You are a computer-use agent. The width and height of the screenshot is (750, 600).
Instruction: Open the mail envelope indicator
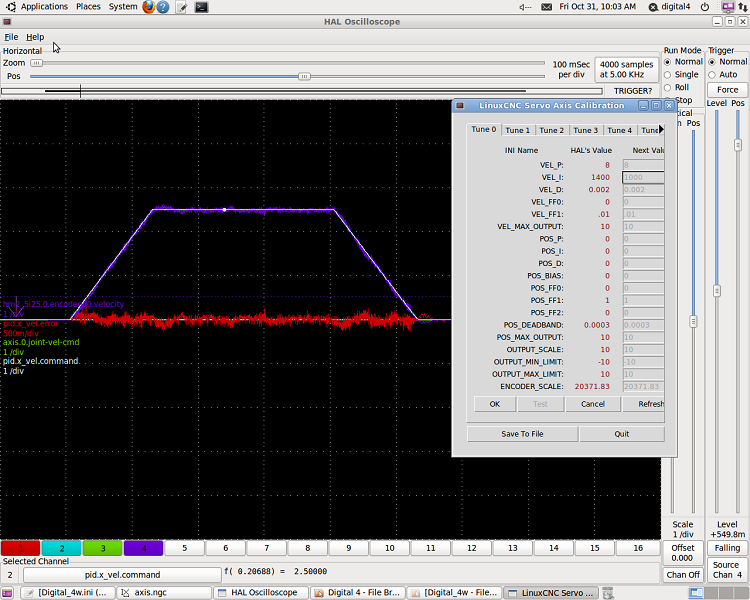546,7
